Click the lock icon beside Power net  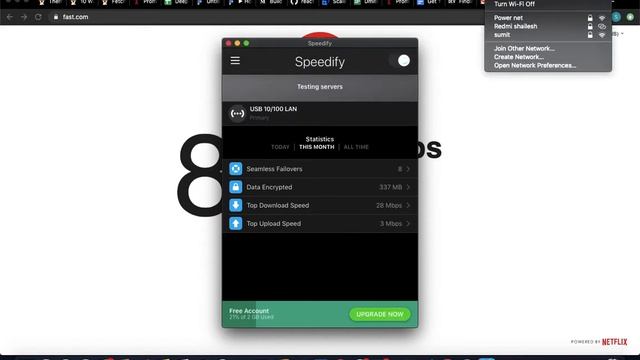590,18
